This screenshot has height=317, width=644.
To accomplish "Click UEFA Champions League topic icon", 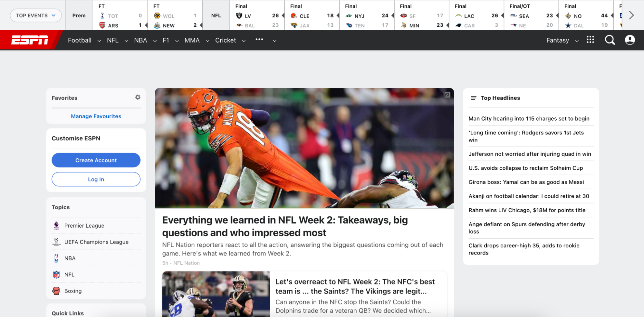I will 56,242.
